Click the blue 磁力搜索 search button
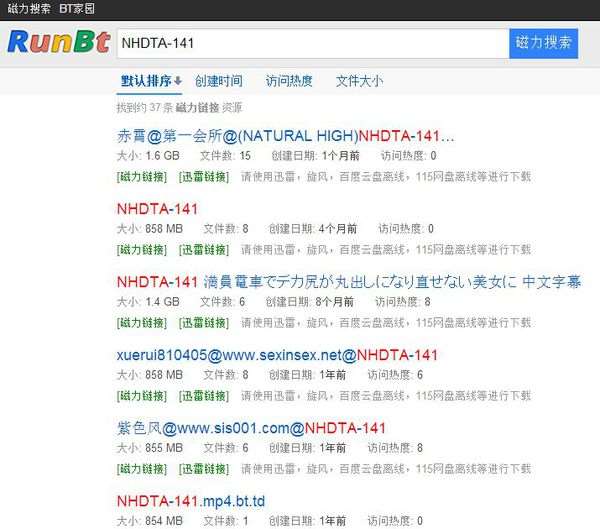The height and width of the screenshot is (529, 600). [543, 43]
